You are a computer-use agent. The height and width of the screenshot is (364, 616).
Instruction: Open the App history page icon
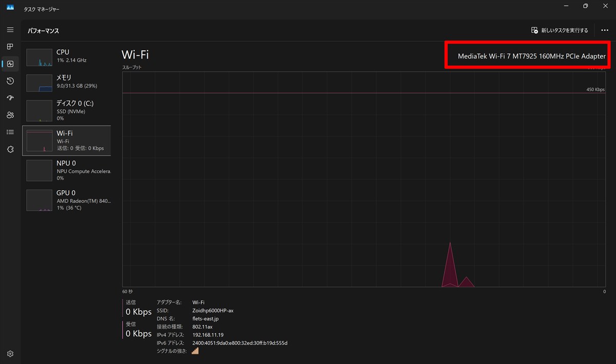point(10,81)
